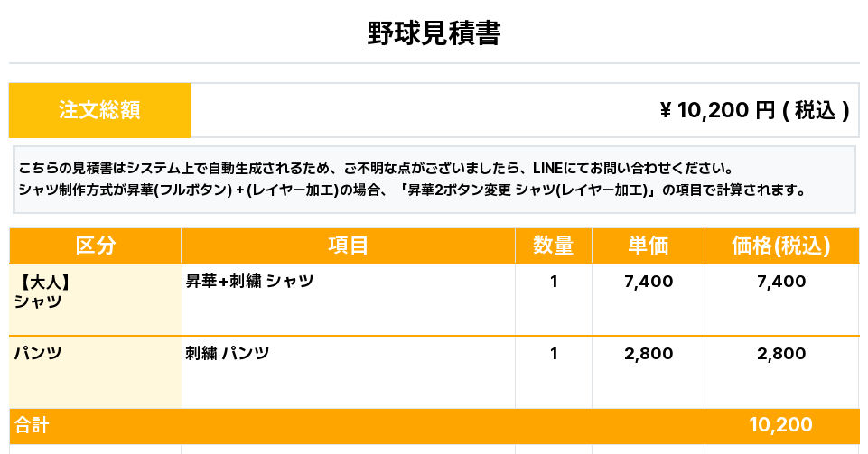This screenshot has height=454, width=868.
Task: Click the 数量 column header
Action: [x=553, y=246]
